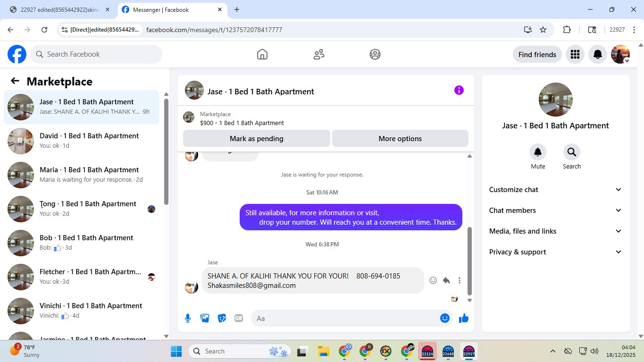Attach a photo using the image icon
Viewport: 644px width, 362px height.
coord(205,318)
